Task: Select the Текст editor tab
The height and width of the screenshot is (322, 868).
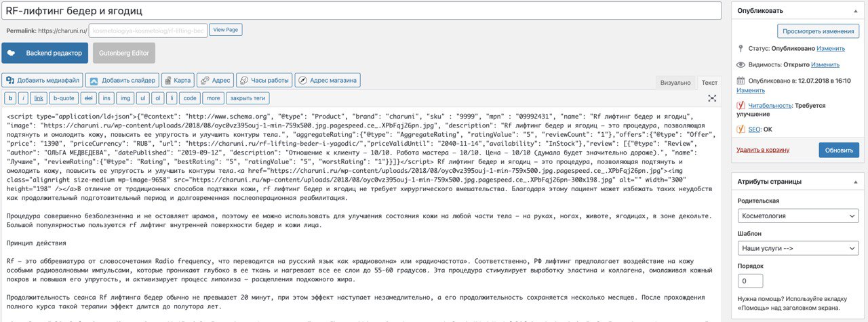Action: point(709,83)
